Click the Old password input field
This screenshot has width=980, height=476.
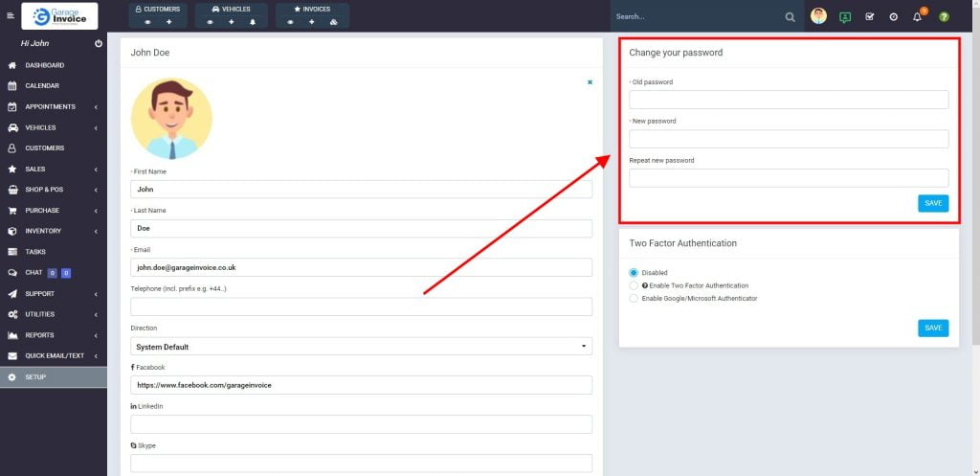point(789,100)
